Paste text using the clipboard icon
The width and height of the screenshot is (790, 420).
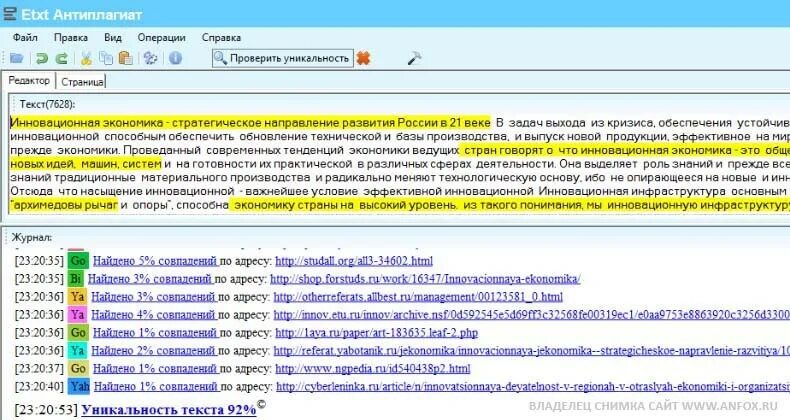(125, 58)
